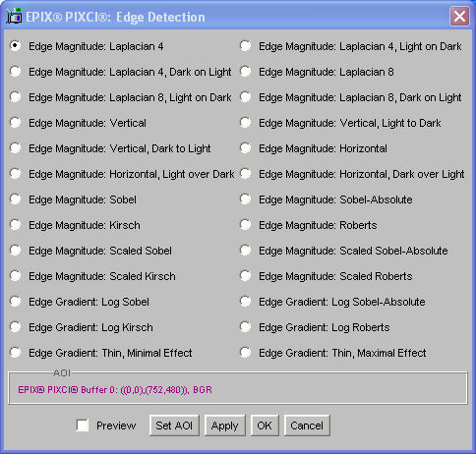Screen dimensions: 476x454
Task: Pick Edge Magnitude: Vertical option
Action: coord(16,123)
